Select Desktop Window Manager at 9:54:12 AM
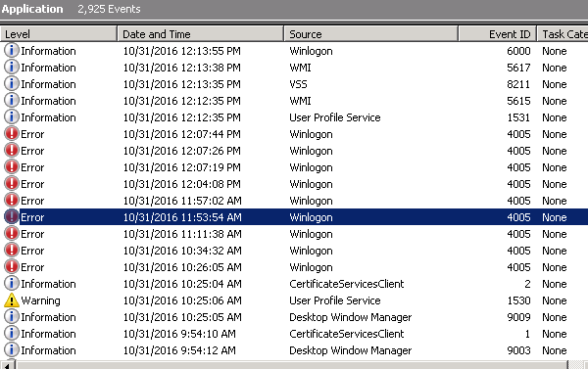This screenshot has width=588, height=369. coord(350,350)
